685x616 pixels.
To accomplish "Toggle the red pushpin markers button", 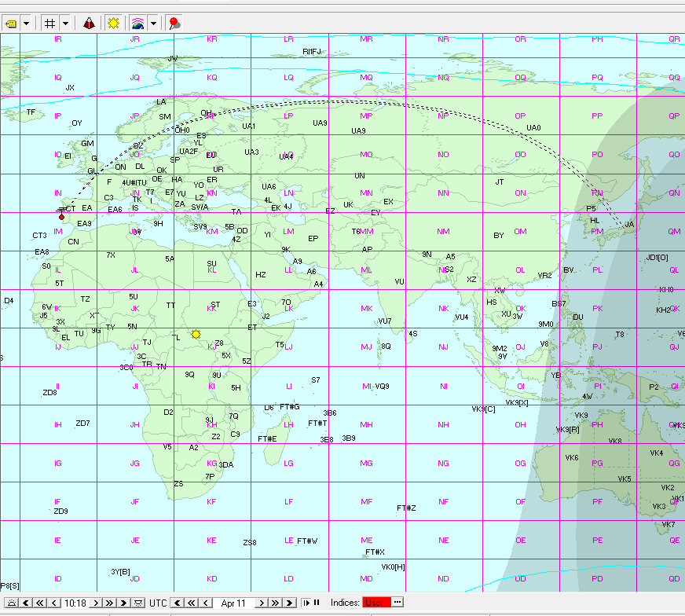I will (x=174, y=23).
